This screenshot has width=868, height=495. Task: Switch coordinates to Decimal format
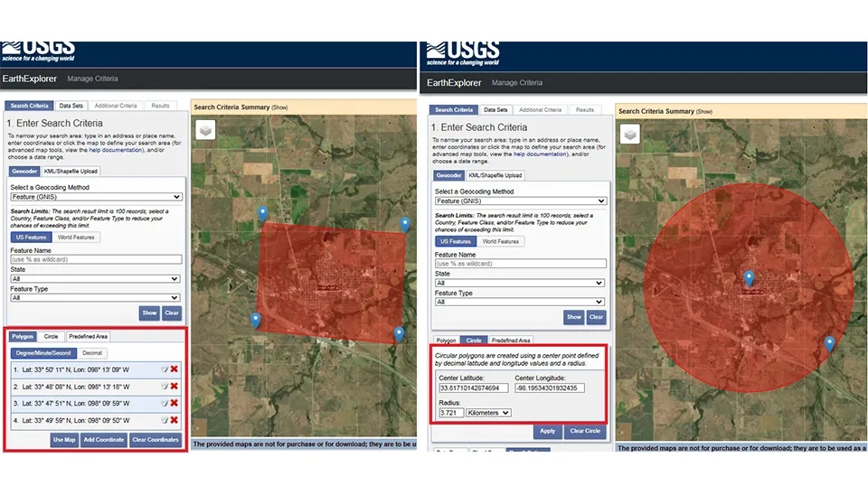coord(92,353)
